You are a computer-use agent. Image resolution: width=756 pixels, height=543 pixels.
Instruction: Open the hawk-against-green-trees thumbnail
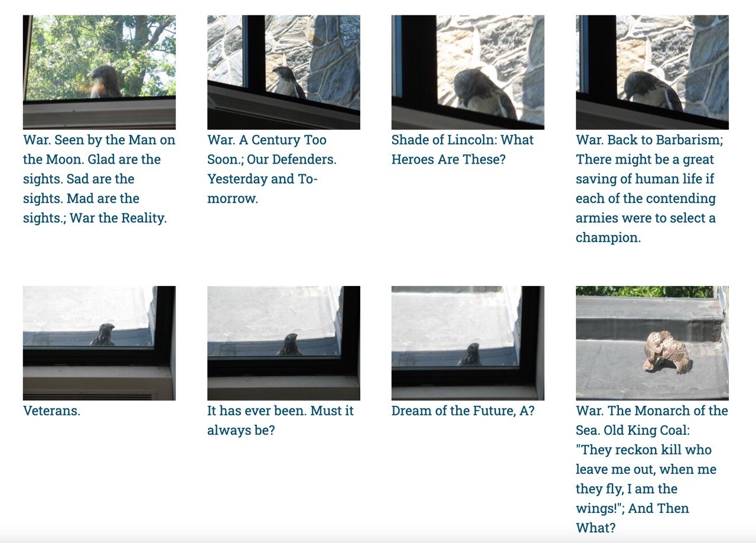pyautogui.click(x=99, y=72)
